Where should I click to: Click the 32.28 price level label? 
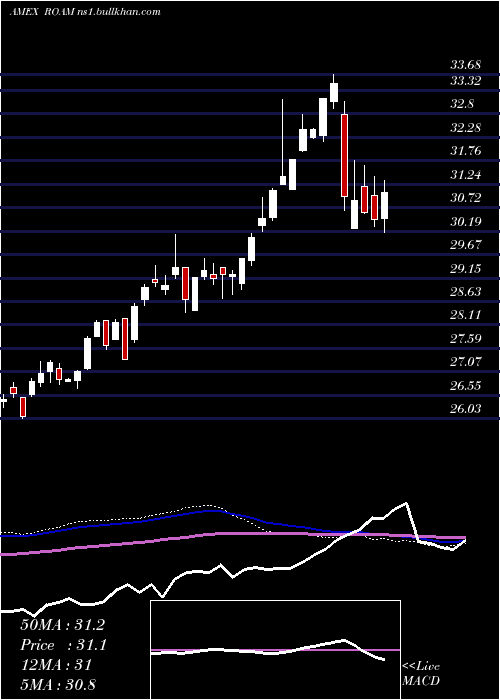click(x=466, y=128)
